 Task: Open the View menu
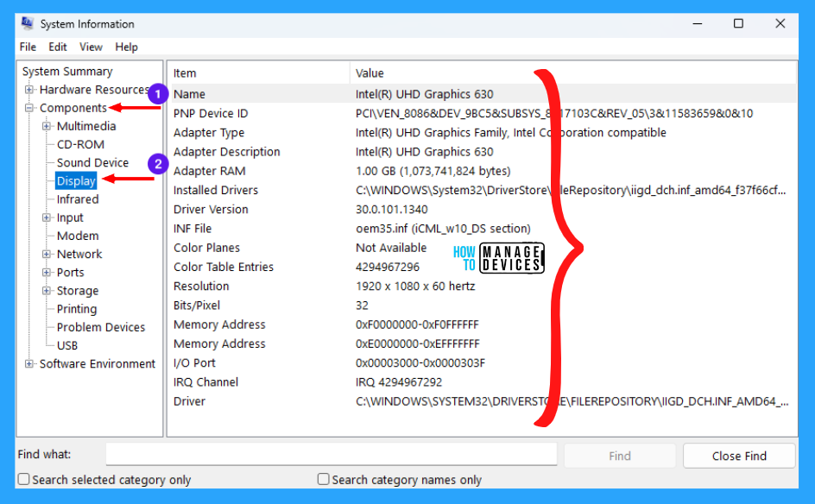pyautogui.click(x=91, y=47)
